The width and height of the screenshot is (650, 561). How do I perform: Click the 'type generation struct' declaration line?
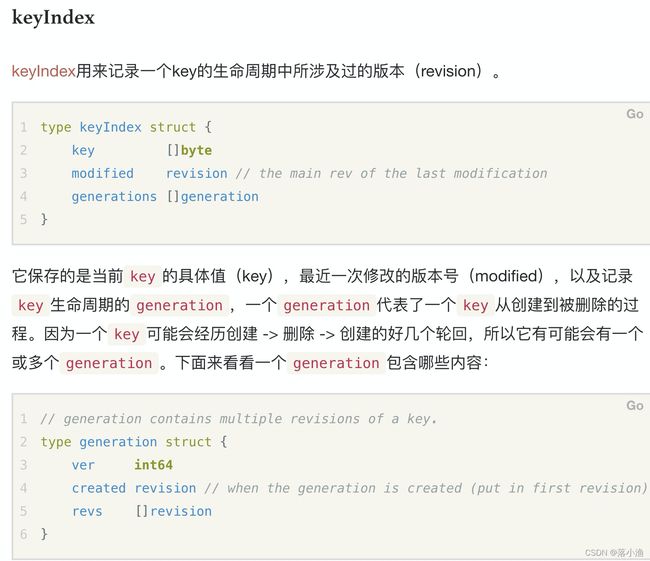133,442
